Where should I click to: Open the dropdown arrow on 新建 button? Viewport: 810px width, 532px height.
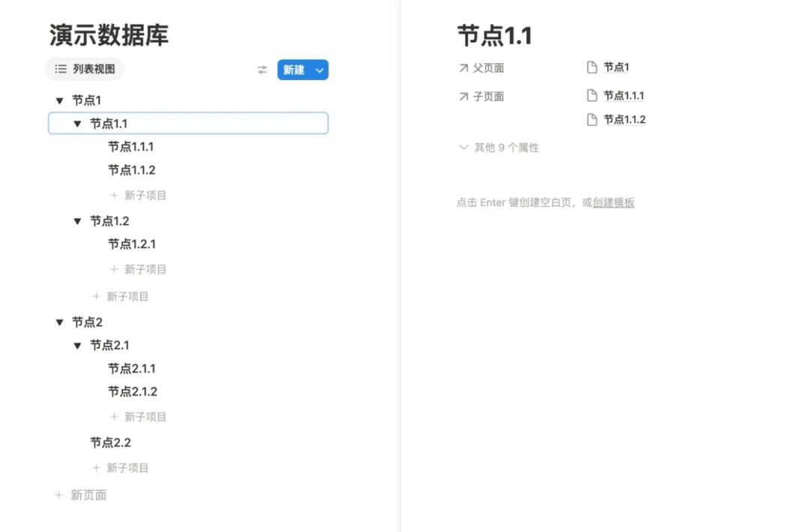[319, 70]
